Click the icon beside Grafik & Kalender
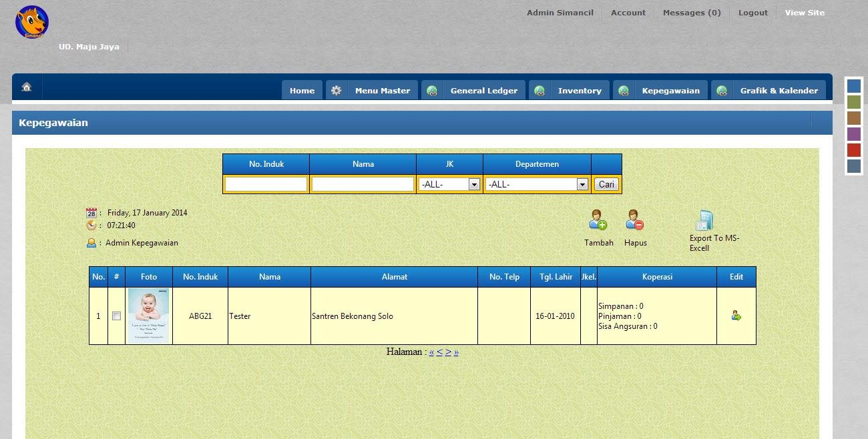Viewport: 868px width, 439px height. click(722, 89)
